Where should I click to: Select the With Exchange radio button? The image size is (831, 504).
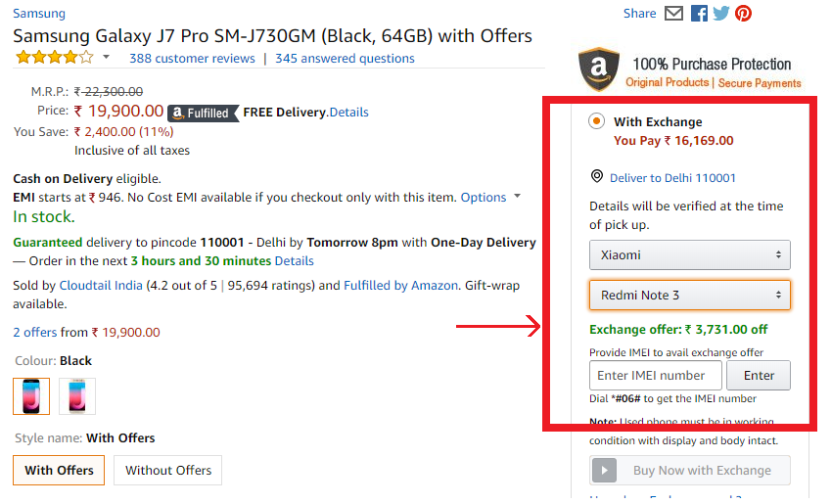pyautogui.click(x=597, y=121)
